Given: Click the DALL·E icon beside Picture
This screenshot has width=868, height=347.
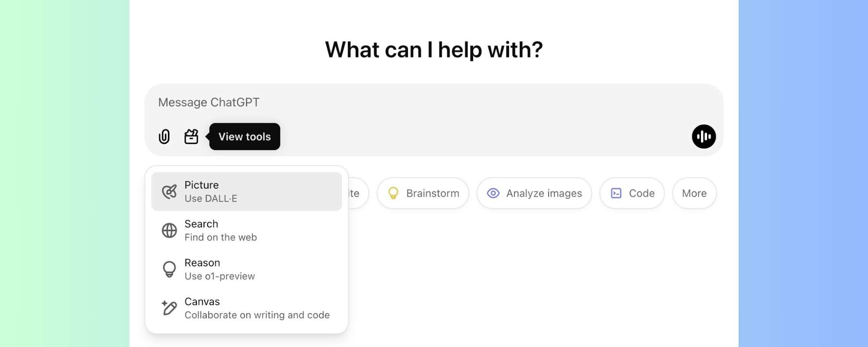Looking at the screenshot, I should (169, 192).
